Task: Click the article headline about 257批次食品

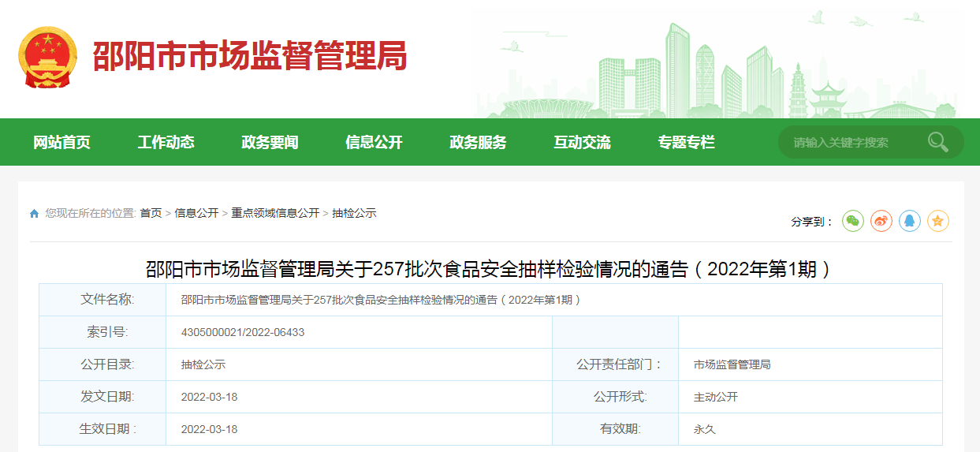Action: (490, 269)
